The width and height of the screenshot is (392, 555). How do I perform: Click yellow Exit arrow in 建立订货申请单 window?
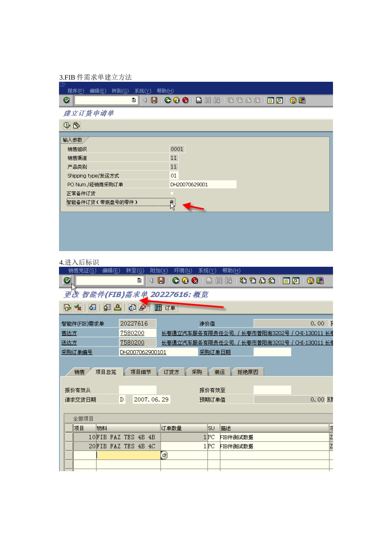(177, 100)
